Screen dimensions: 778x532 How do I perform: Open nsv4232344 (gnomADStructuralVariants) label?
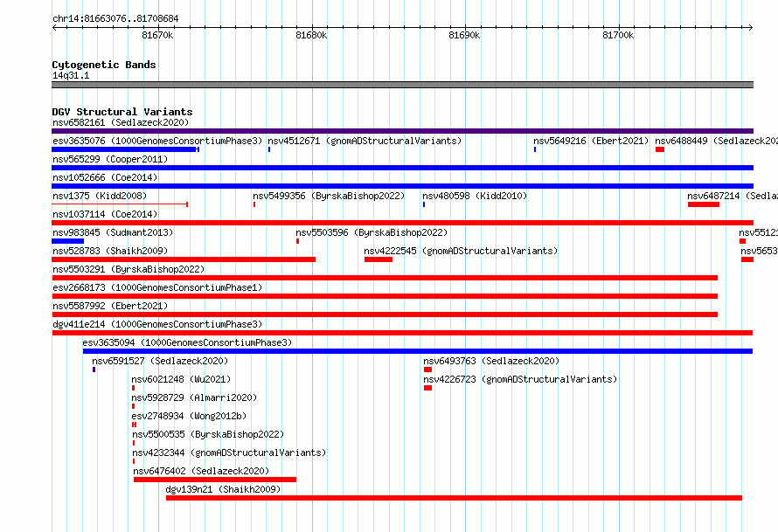tap(229, 453)
